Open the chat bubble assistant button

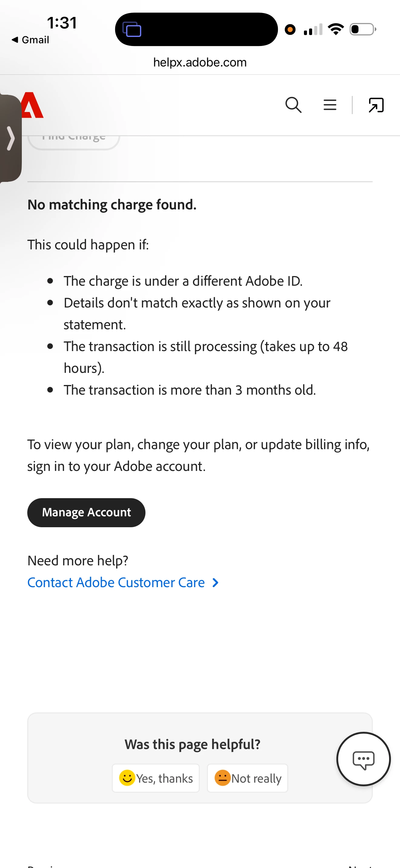click(x=363, y=759)
